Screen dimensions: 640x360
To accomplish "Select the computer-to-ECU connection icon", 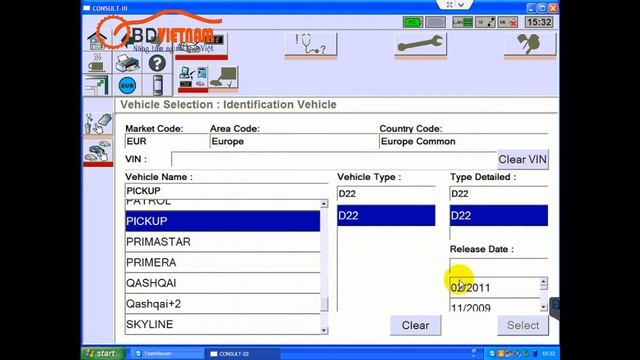I will pyautogui.click(x=193, y=78).
